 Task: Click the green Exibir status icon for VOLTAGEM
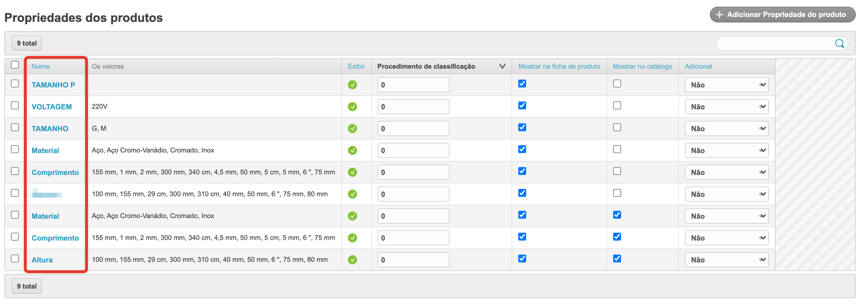click(352, 107)
